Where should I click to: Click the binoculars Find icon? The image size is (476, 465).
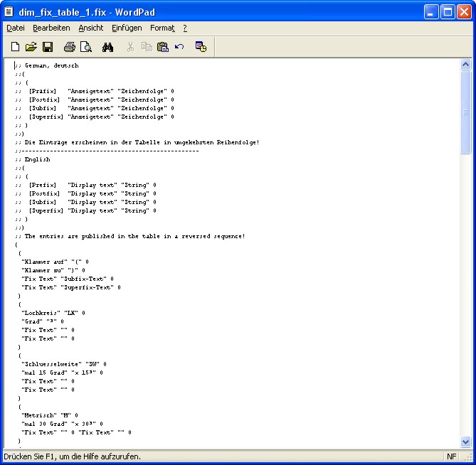click(x=108, y=47)
